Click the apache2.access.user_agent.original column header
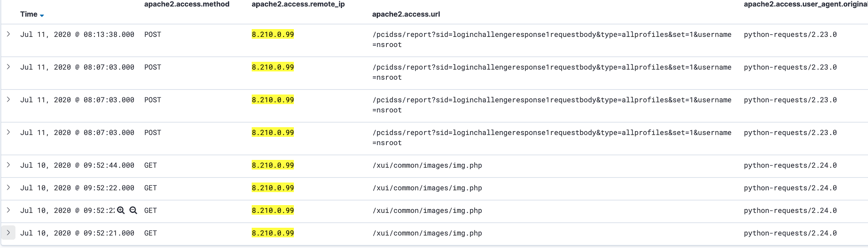The width and height of the screenshot is (868, 248). (x=806, y=4)
